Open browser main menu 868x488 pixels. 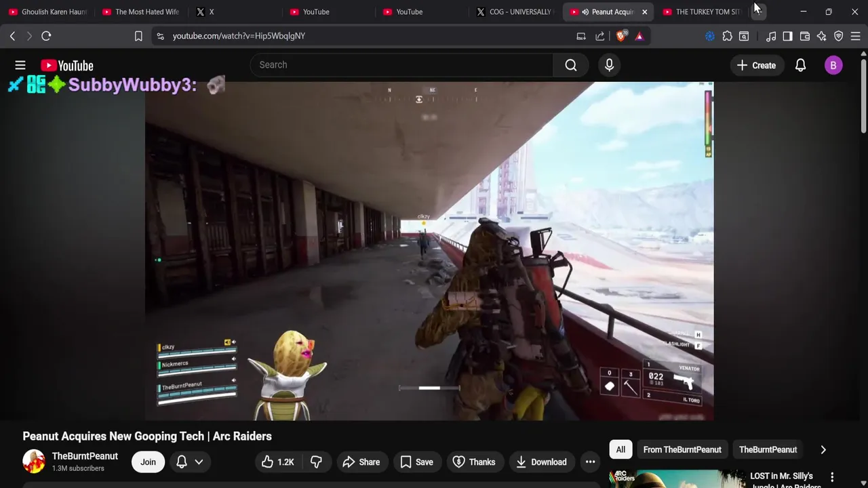(x=856, y=36)
